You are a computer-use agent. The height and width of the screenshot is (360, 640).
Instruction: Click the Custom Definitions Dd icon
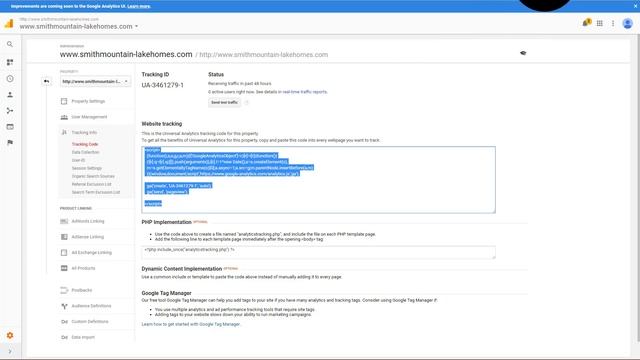tap(64, 322)
